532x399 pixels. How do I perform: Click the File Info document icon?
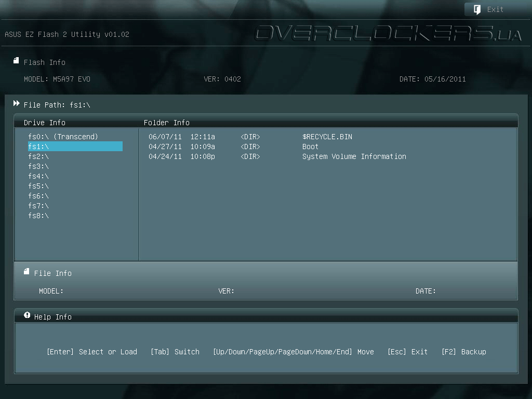(x=26, y=271)
